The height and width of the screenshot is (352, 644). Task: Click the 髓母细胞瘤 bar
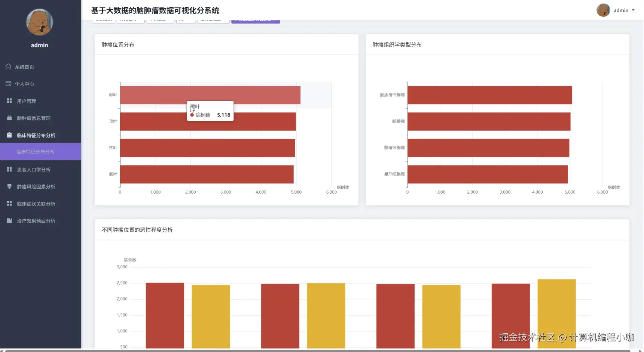point(488,148)
